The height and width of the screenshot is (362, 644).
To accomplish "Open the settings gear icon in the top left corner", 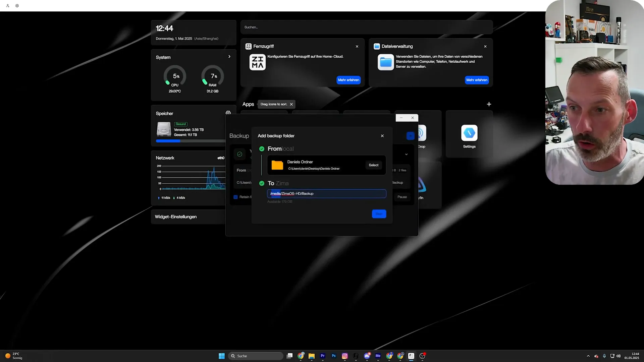I will coord(17,6).
